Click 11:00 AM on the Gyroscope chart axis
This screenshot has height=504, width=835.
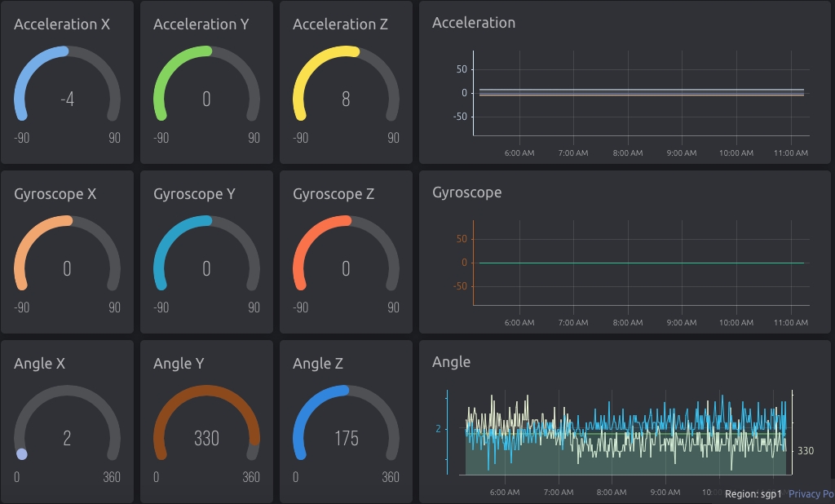(x=790, y=322)
